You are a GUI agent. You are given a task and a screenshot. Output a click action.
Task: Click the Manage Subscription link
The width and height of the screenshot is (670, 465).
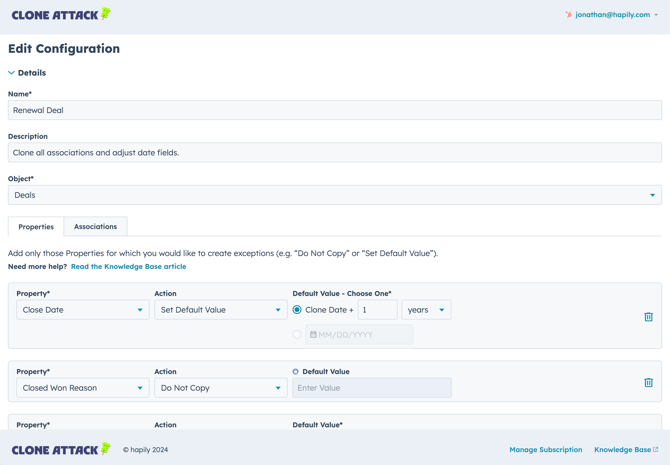pyautogui.click(x=545, y=450)
